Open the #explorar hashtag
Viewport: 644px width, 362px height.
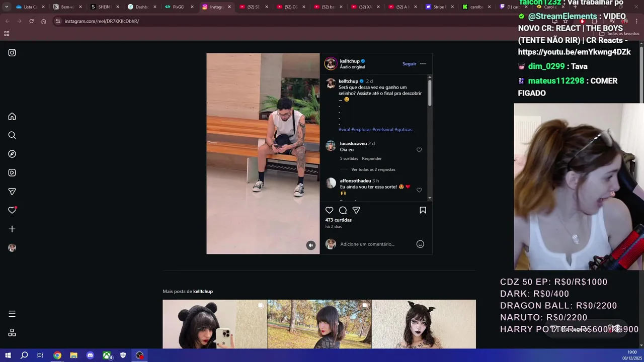pyautogui.click(x=361, y=129)
